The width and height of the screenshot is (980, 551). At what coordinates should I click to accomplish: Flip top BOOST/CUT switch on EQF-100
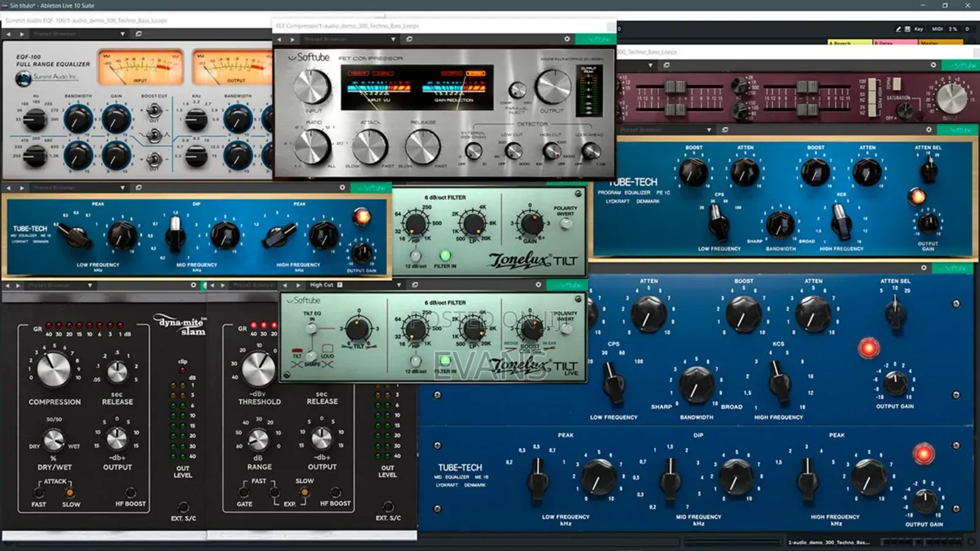[x=154, y=110]
